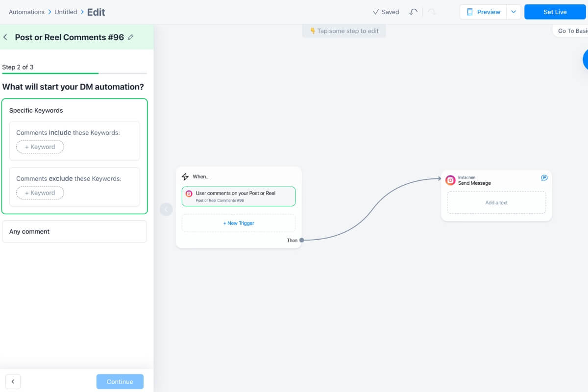588x392 pixels.
Task: Click the blue circular widget on the right edge
Action: pyautogui.click(x=586, y=59)
